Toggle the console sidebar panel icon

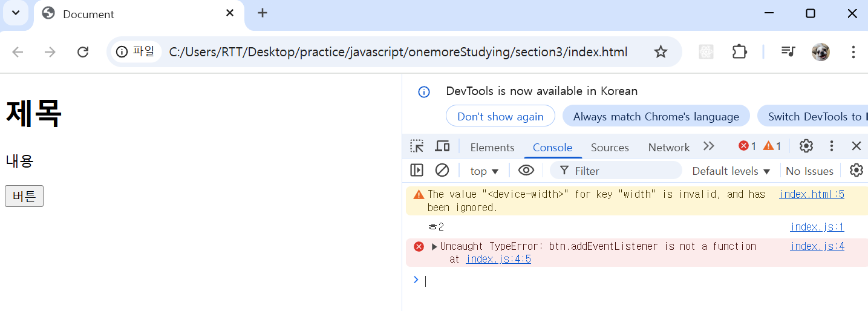[417, 170]
